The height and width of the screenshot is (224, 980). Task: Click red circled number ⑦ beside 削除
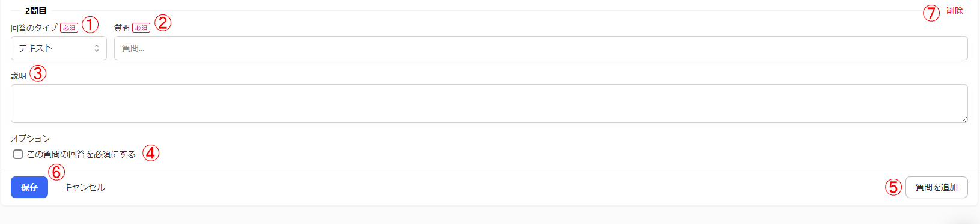(931, 13)
